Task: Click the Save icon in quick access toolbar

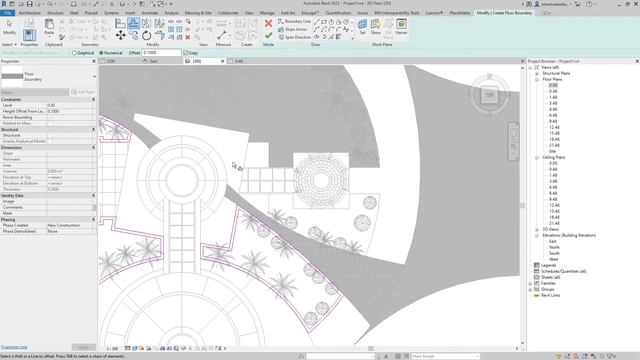Action: (x=29, y=4)
